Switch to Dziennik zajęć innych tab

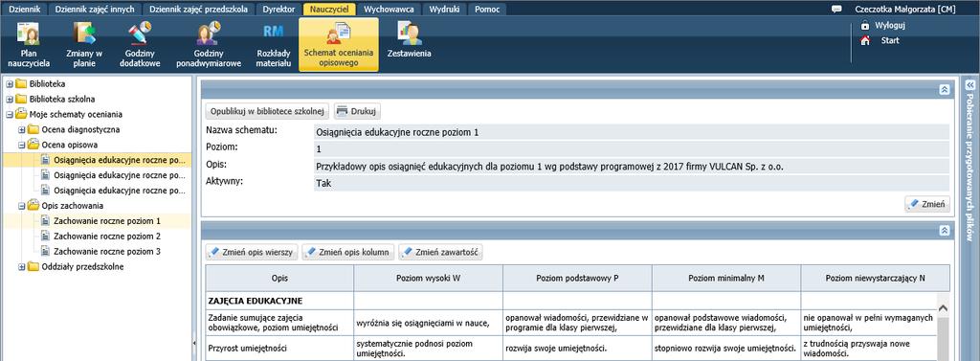click(x=95, y=10)
